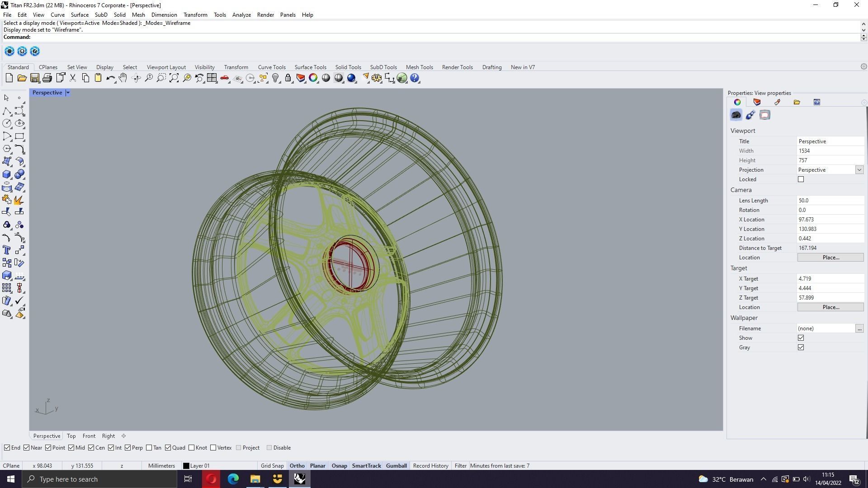This screenshot has width=868, height=488.
Task: Click the Help question mark icon
Action: pyautogui.click(x=415, y=78)
